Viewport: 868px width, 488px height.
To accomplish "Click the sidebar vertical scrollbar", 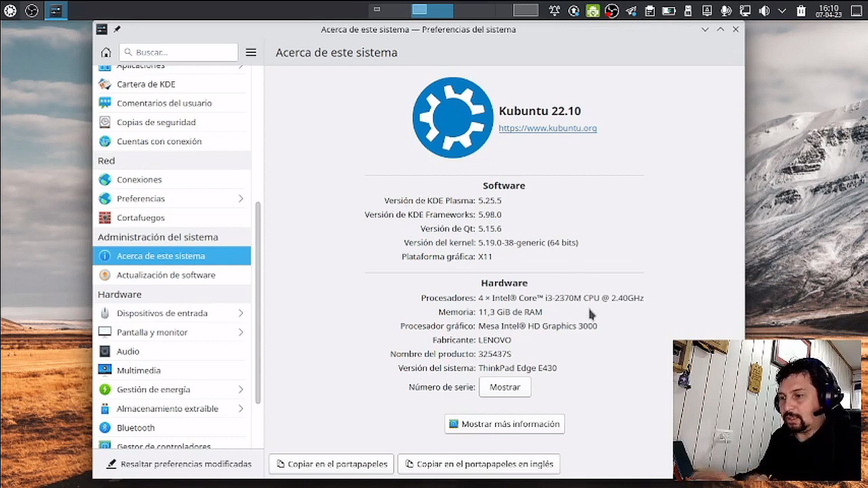I will [x=258, y=303].
